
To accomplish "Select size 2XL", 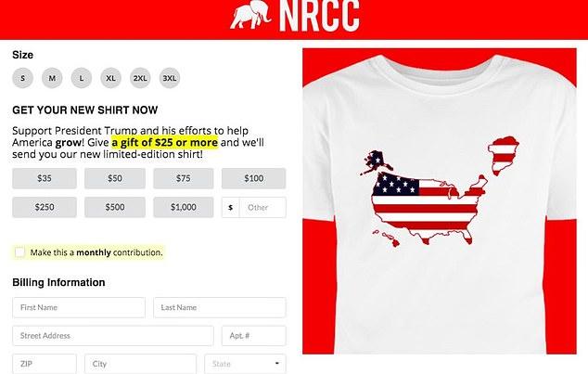I will pyautogui.click(x=140, y=78).
